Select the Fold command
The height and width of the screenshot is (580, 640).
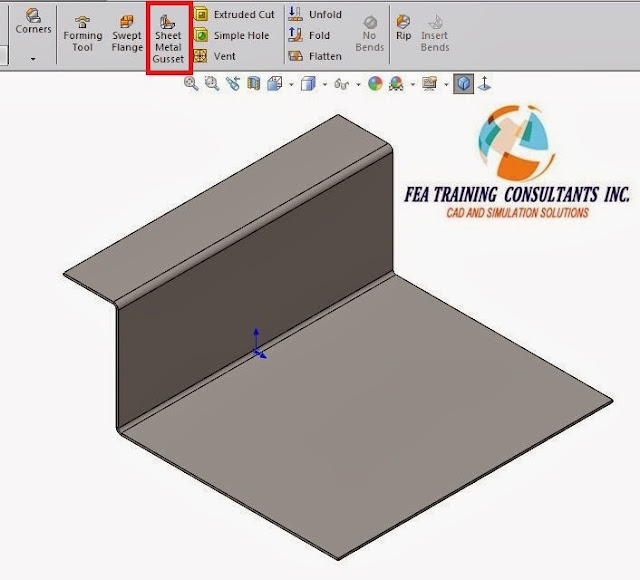coord(309,35)
